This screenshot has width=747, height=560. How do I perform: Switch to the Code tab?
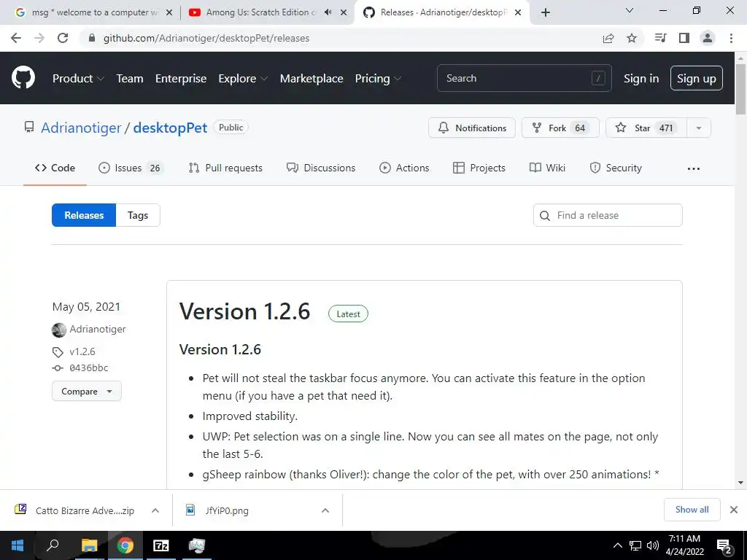pyautogui.click(x=55, y=168)
